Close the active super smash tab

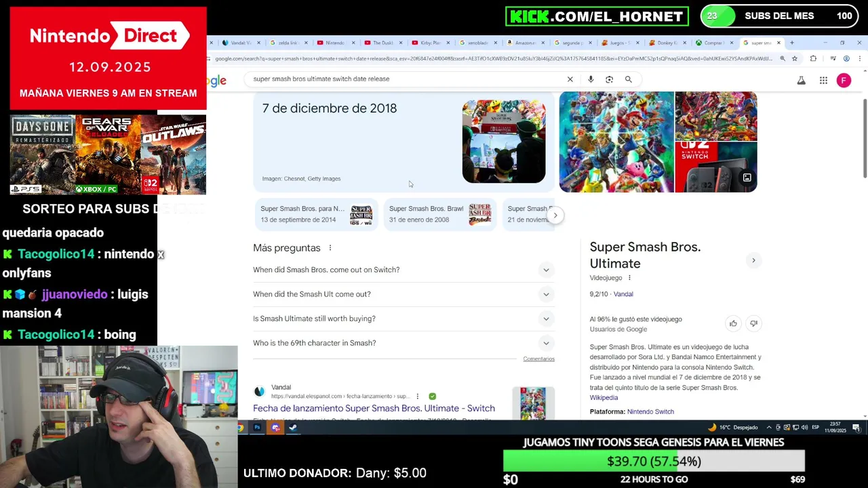(778, 43)
